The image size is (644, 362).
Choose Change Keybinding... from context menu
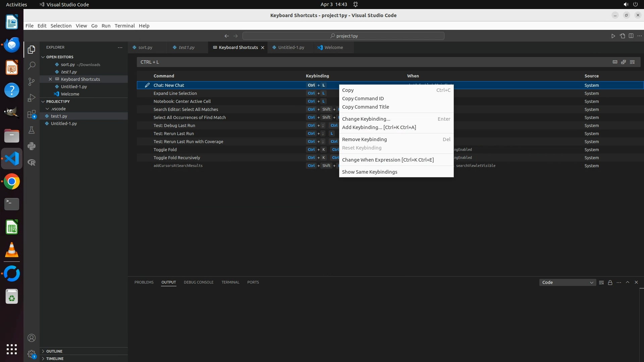coord(366,119)
